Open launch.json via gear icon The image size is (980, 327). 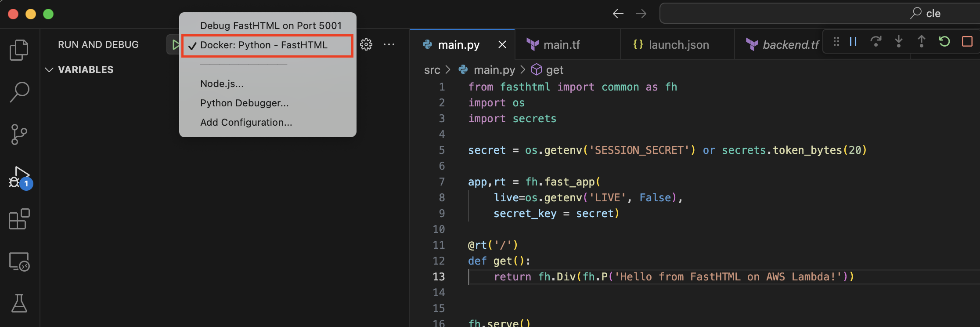366,44
